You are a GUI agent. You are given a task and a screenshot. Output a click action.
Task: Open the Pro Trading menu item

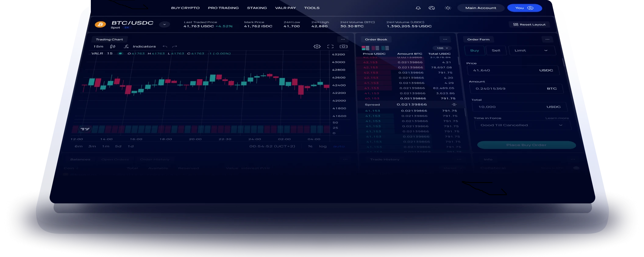pyautogui.click(x=223, y=8)
